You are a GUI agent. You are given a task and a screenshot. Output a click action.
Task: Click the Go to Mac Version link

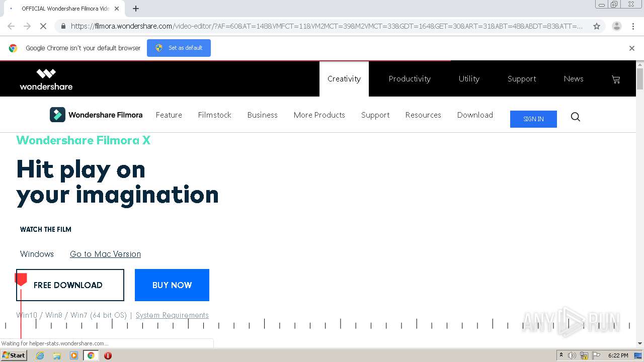pyautogui.click(x=105, y=254)
